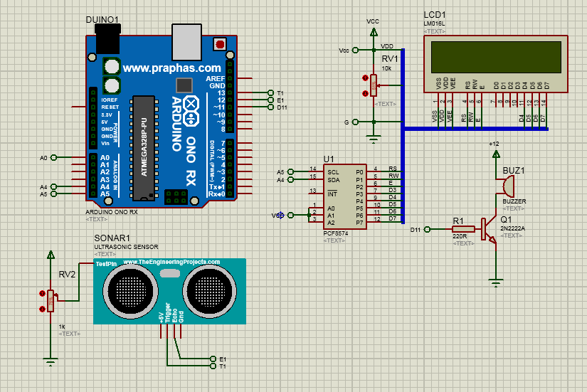Click the D11 terminal on Arduino pin ~11
The width and height of the screenshot is (587, 392).
click(x=270, y=107)
